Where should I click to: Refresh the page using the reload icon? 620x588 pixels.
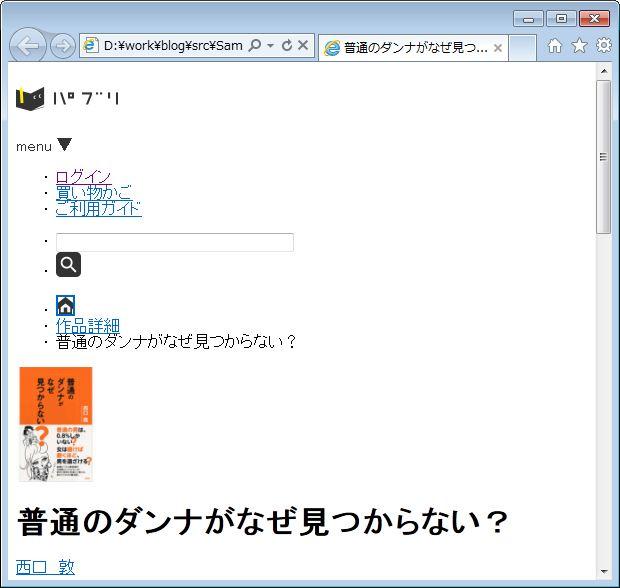click(287, 46)
